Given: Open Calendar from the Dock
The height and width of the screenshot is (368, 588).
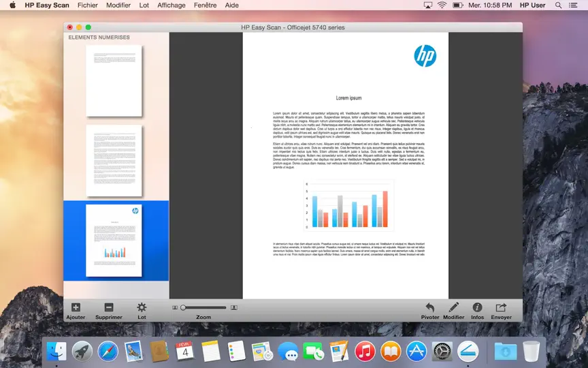Looking at the screenshot, I should (x=185, y=352).
